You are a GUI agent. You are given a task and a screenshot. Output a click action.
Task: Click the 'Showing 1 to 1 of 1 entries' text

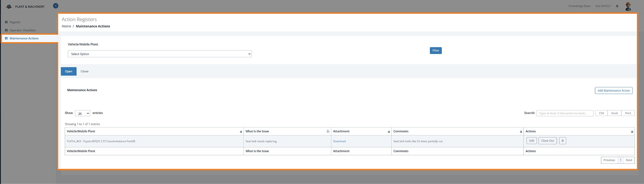click(82, 124)
